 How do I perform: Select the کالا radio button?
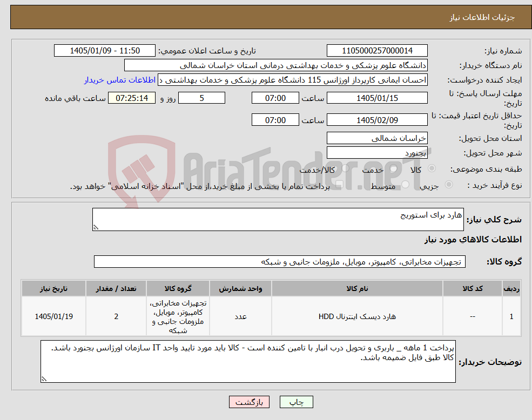point(432,168)
